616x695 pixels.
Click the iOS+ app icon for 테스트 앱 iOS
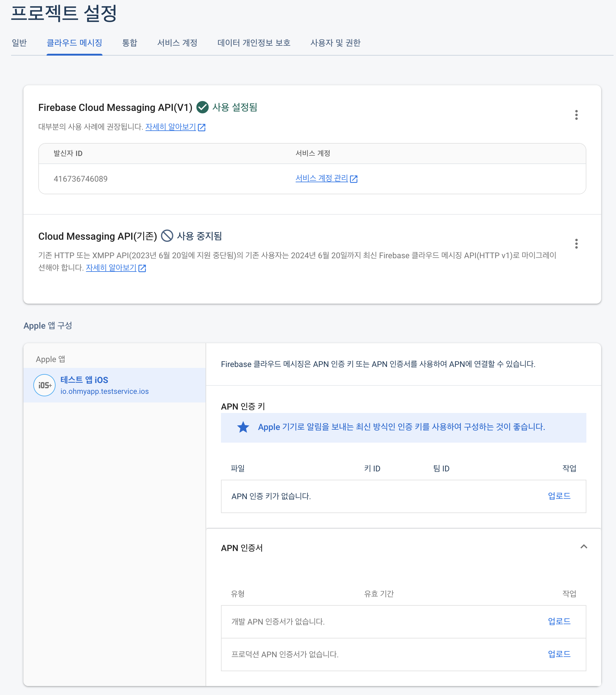coord(44,385)
